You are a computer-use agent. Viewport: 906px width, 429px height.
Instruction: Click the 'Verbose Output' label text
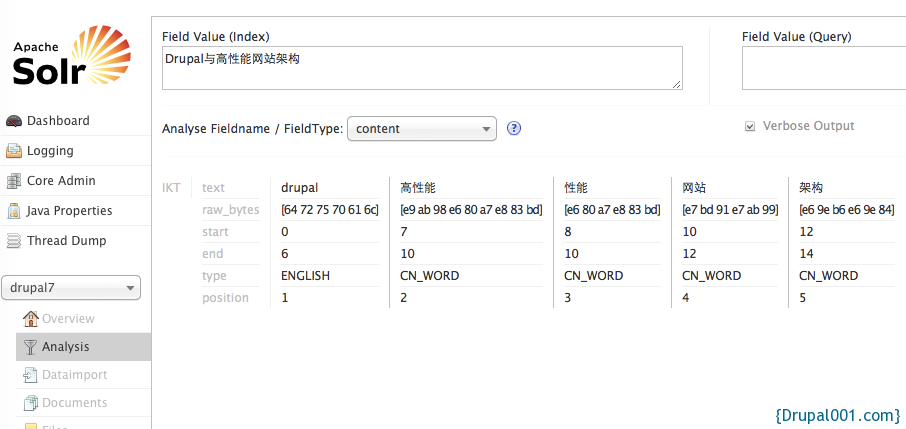pyautogui.click(x=808, y=126)
